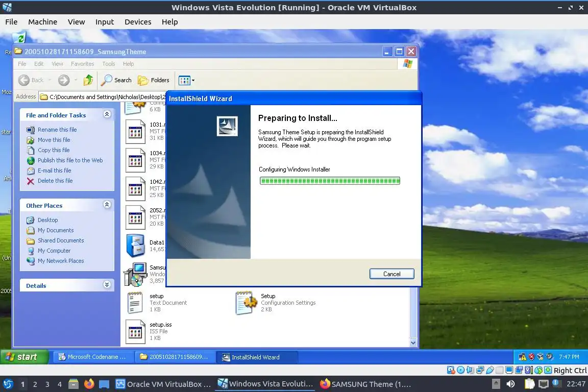Switch to InstallShield Wizard taskbar item
Viewport: 588px width, 392px height.
click(257, 357)
